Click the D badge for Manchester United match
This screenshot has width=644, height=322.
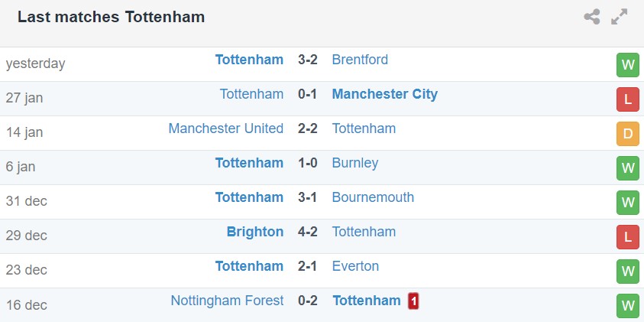(x=627, y=134)
